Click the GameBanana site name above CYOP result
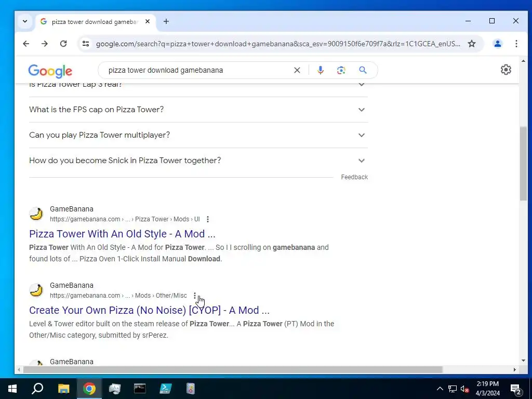Image resolution: width=532 pixels, height=399 pixels. pyautogui.click(x=72, y=285)
